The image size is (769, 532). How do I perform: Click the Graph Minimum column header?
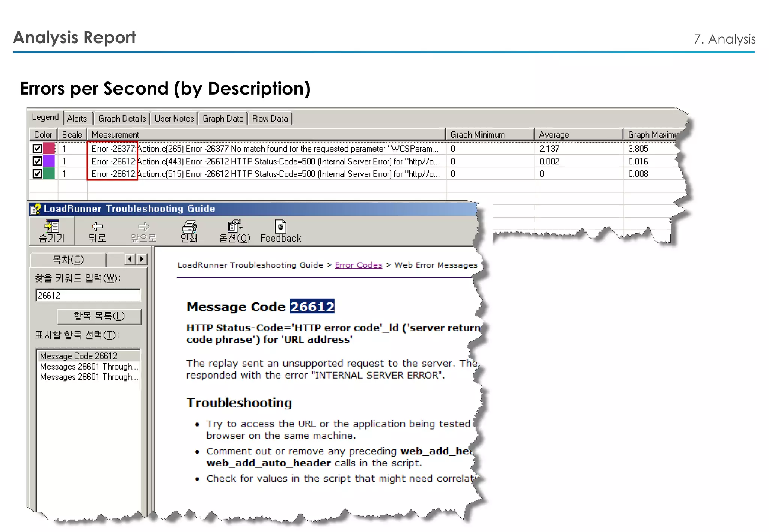point(490,134)
